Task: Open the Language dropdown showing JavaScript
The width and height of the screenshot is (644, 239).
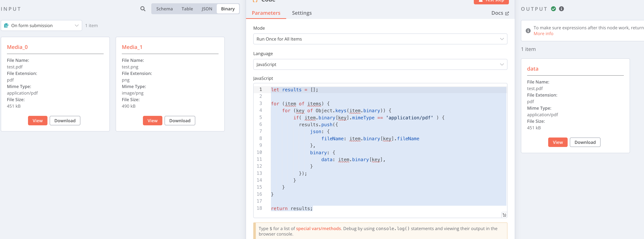Action: (x=380, y=65)
